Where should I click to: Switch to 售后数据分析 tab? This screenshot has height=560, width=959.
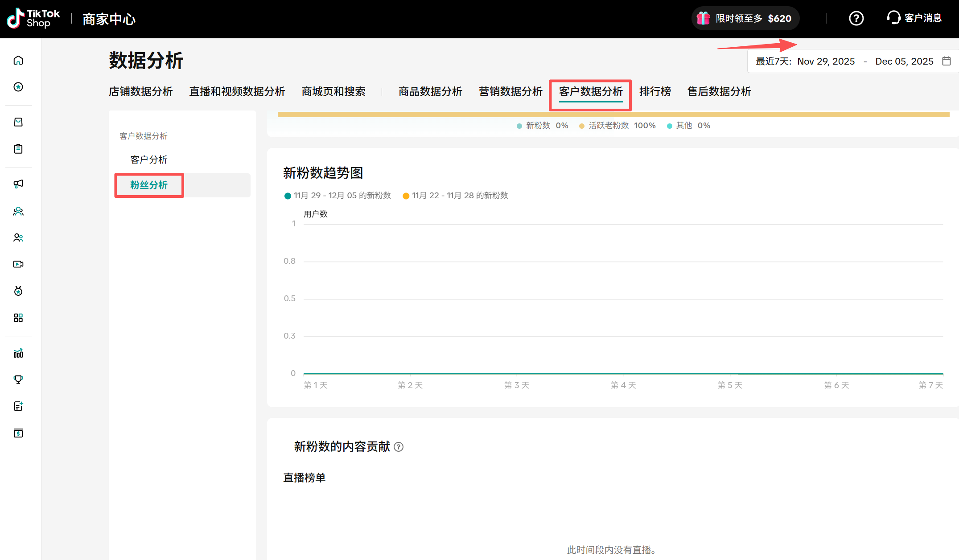719,91
